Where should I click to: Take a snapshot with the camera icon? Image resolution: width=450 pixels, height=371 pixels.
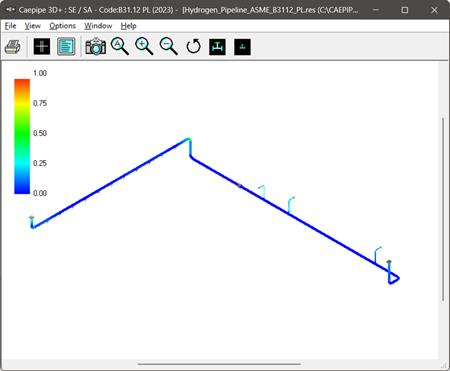(x=96, y=46)
